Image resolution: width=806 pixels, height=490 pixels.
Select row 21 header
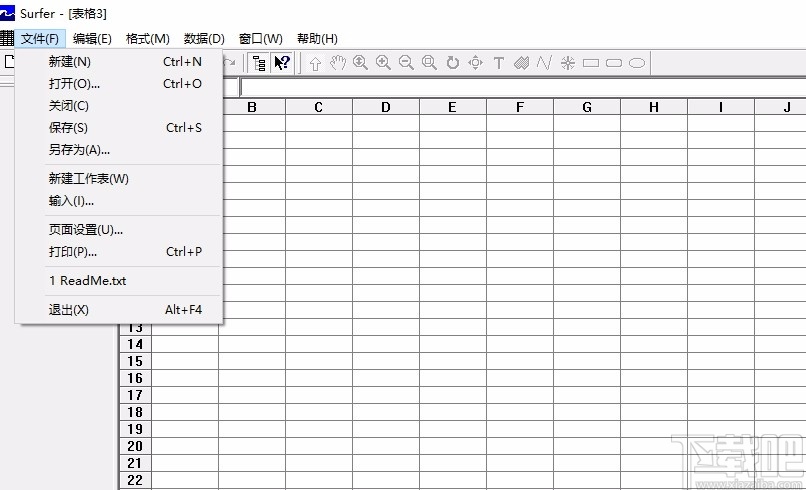[135, 463]
